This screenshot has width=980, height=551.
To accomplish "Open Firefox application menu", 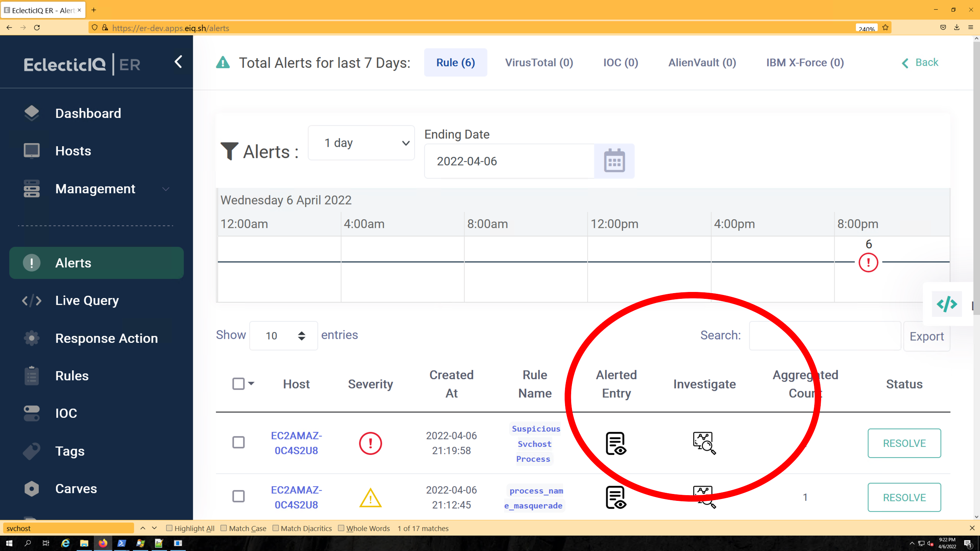I will coord(970,28).
